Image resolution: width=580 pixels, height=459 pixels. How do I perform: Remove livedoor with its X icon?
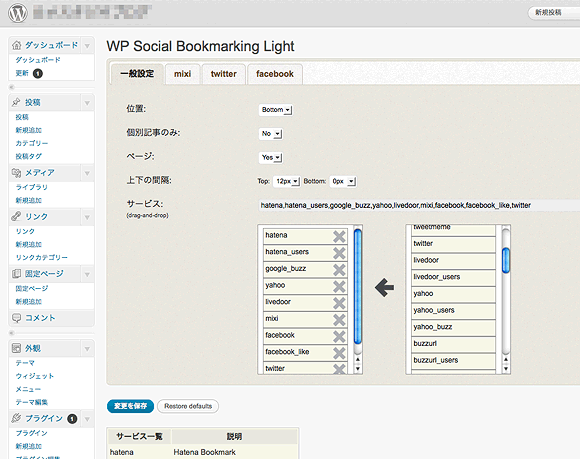click(x=339, y=303)
